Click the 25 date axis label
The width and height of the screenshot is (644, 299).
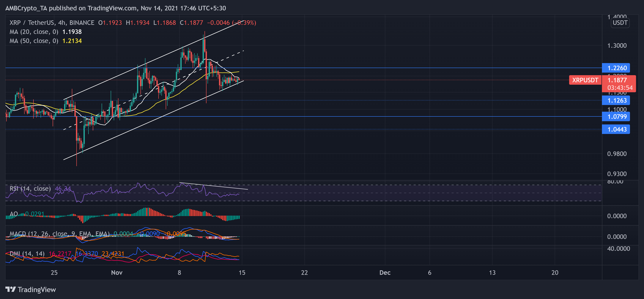click(54, 272)
